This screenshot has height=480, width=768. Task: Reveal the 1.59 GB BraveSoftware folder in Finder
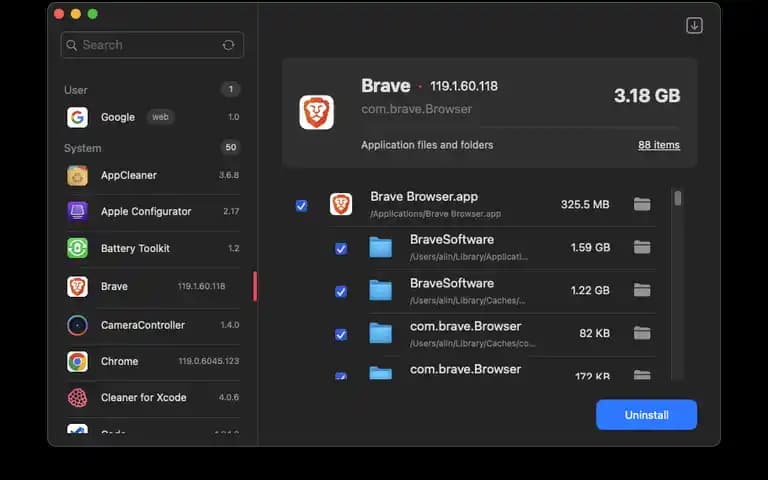pyautogui.click(x=642, y=247)
